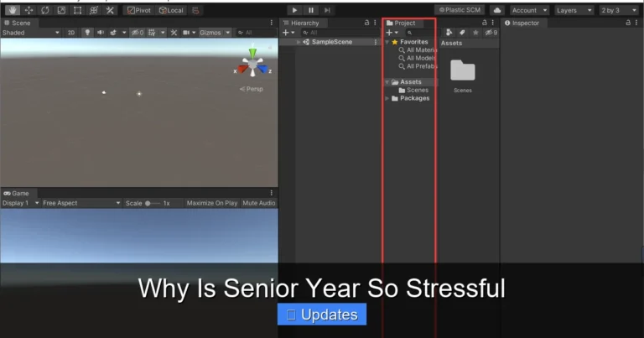Select the Scale tool
The image size is (644, 338).
pyautogui.click(x=61, y=10)
